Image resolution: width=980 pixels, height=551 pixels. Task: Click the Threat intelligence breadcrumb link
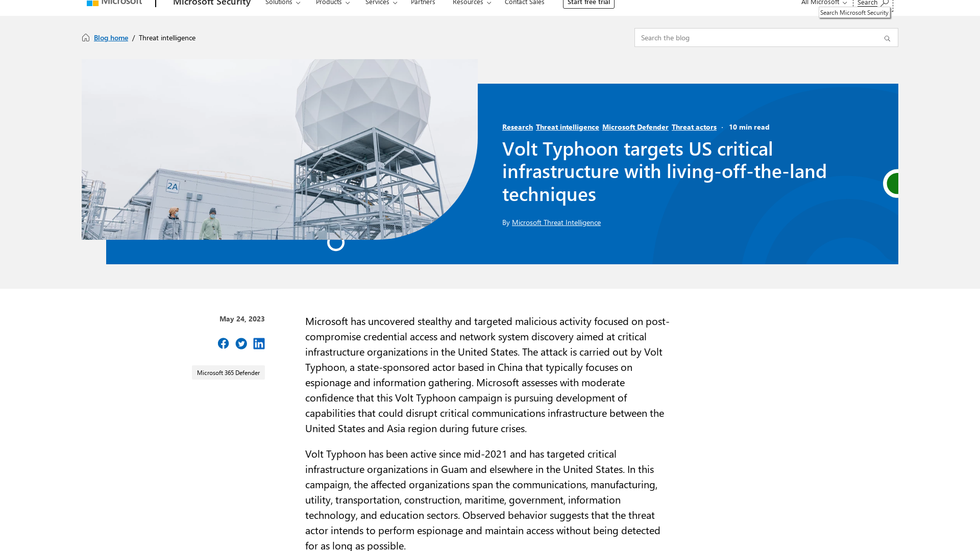coord(167,37)
